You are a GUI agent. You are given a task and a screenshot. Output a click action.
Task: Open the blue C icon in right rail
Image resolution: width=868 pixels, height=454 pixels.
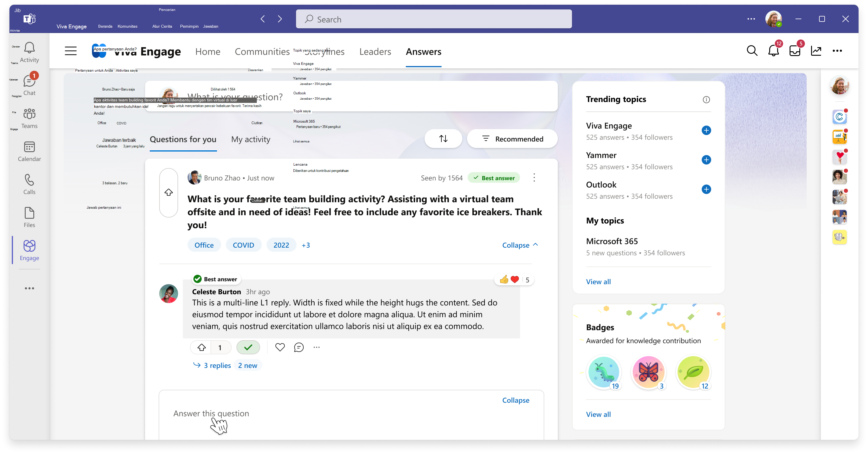[x=839, y=117]
